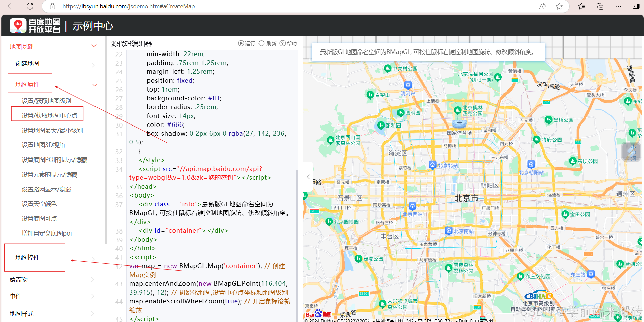Click 刷新 to refresh the editor

(268, 43)
